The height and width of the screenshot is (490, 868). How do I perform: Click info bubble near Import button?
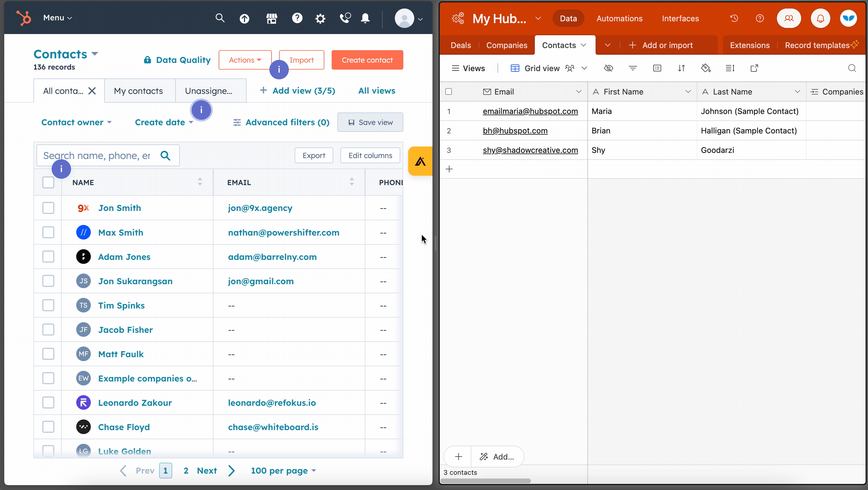click(x=279, y=70)
